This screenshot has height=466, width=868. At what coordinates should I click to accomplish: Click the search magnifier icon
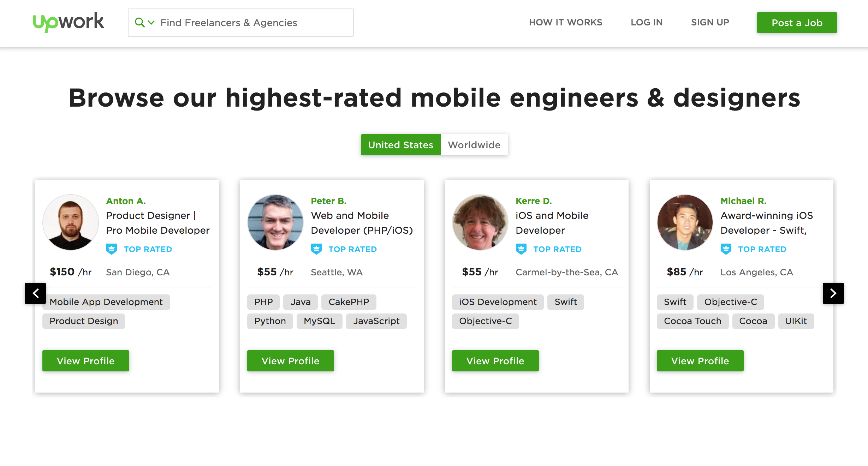139,23
